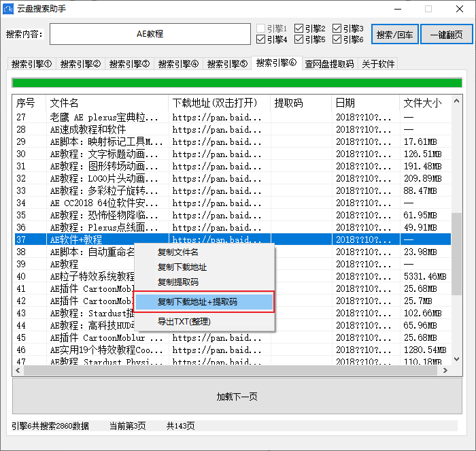This screenshot has width=476, height=451.
Task: Select row 27 老鹰 AE plexus宝典粒
Action: point(233,117)
